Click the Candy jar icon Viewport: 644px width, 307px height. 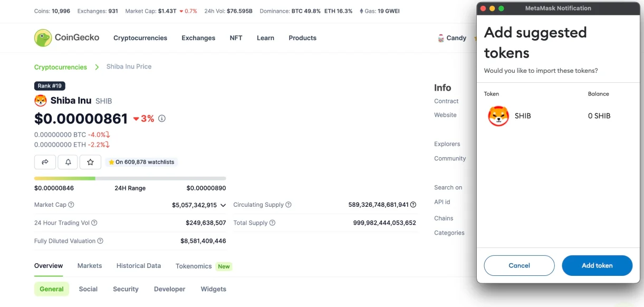[441, 38]
